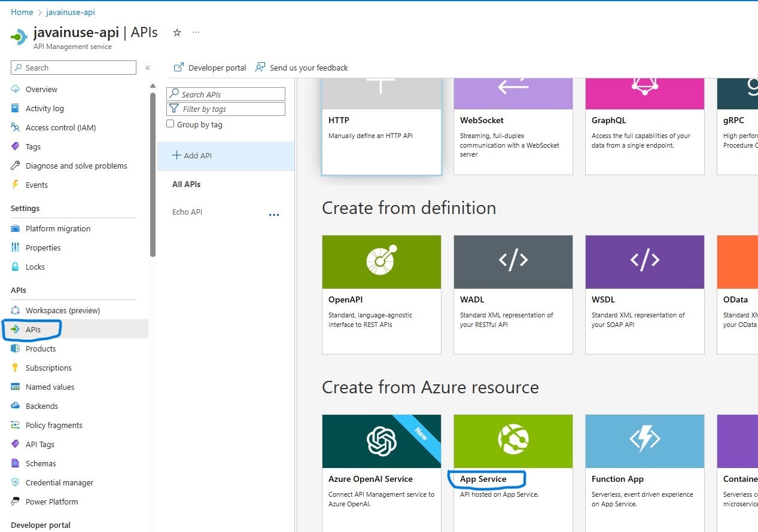
Task: Click the Subscriptions key icon
Action: [16, 368]
